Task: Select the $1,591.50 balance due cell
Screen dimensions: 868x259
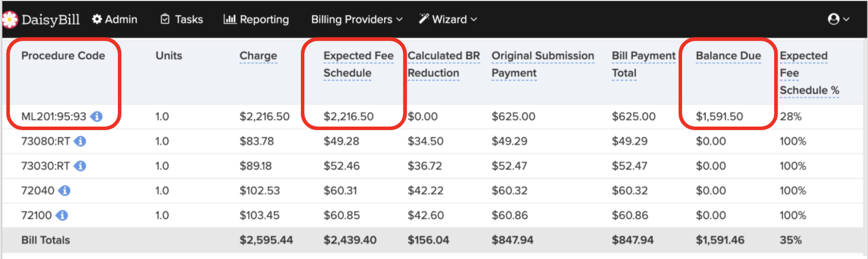Action: point(719,117)
